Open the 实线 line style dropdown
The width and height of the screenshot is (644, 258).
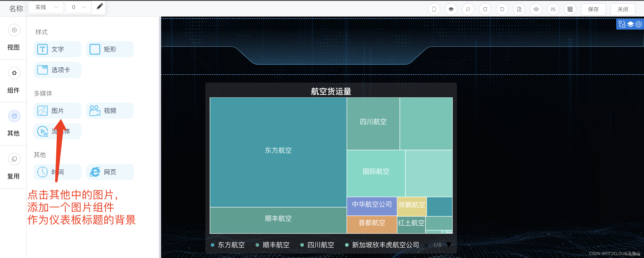pyautogui.click(x=46, y=7)
